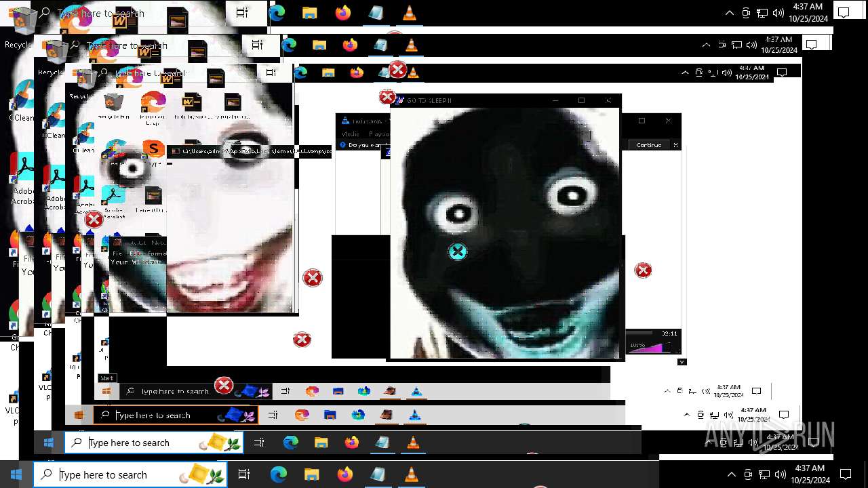Image resolution: width=868 pixels, height=488 pixels.
Task: Launch Microsoft Edge from the bottommost taskbar
Action: tap(279, 474)
